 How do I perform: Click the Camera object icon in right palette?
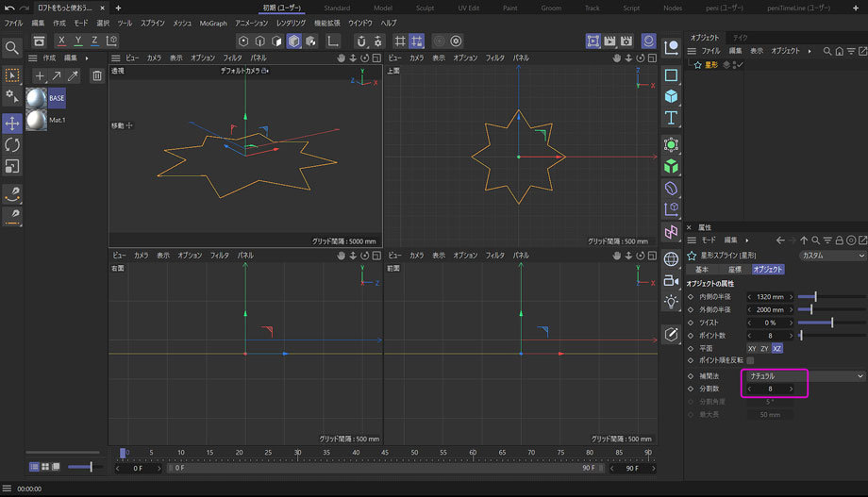[x=671, y=281]
